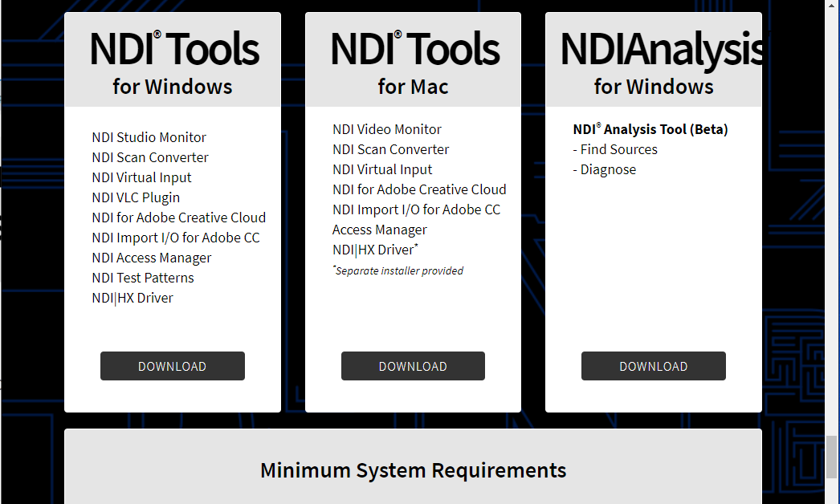This screenshot has height=504, width=840.
Task: Click the "Minimum System Requirements" heading
Action: [413, 470]
